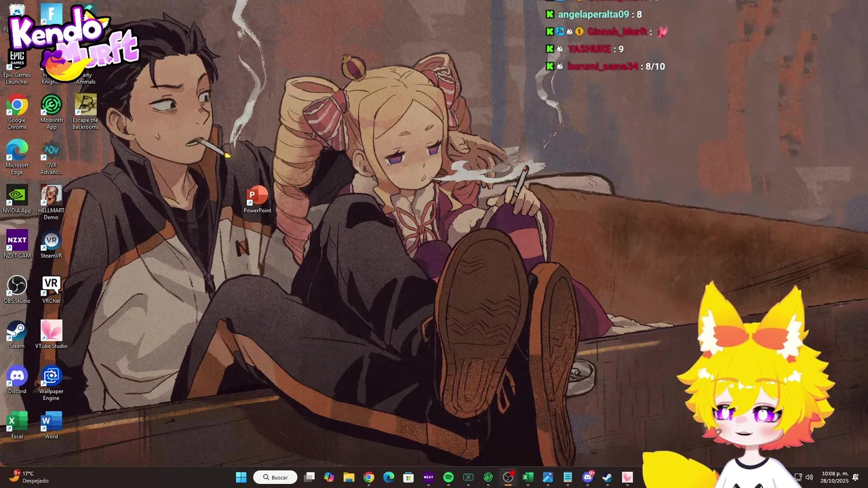Select the HELLMART Demo desktop icon
The image size is (868, 488).
tap(52, 203)
